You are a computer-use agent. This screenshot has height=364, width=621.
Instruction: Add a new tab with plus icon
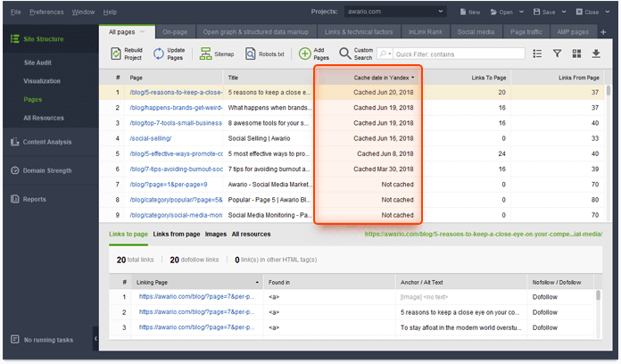(603, 32)
